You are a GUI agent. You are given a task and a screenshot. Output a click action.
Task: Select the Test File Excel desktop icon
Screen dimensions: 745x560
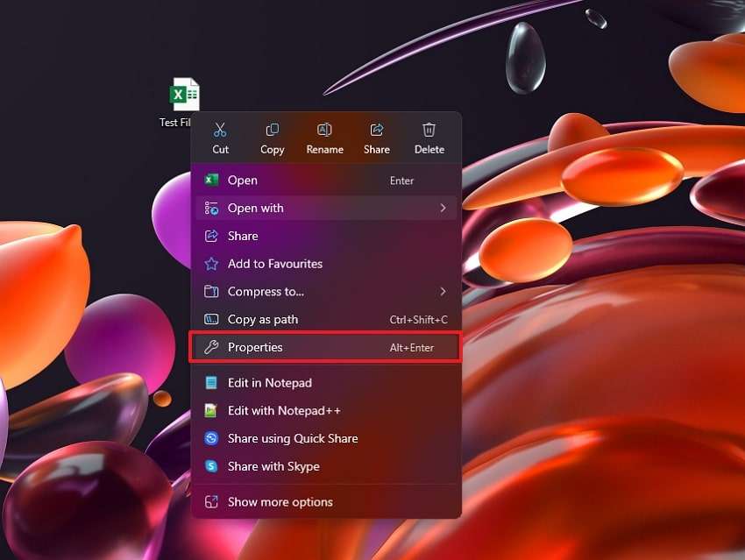(184, 94)
